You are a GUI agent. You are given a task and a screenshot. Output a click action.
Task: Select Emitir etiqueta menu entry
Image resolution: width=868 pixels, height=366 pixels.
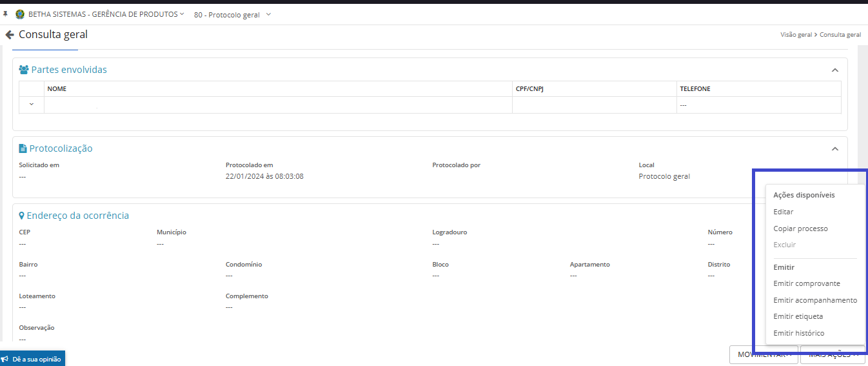pos(798,316)
